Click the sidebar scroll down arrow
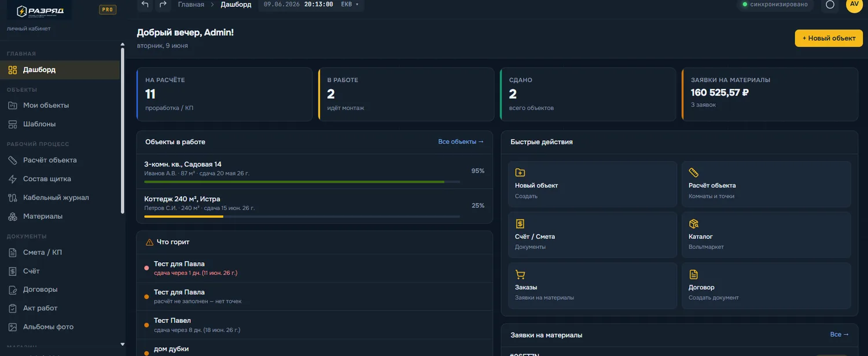 [x=122, y=344]
